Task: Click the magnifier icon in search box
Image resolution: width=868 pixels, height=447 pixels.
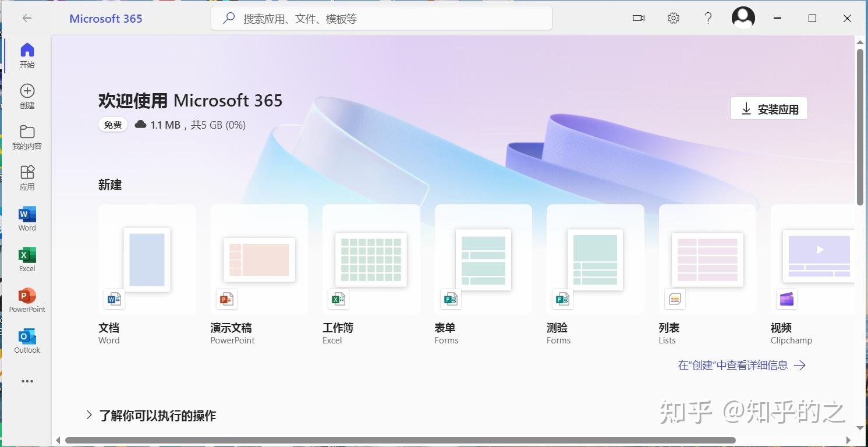Action: click(x=229, y=19)
